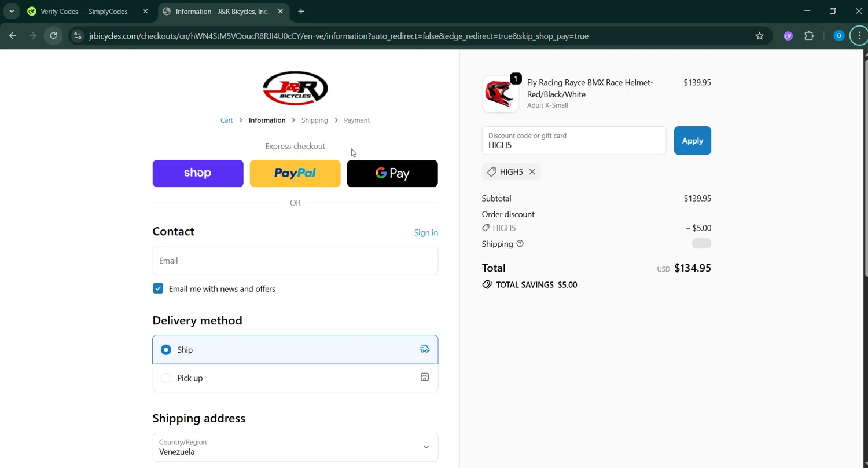
Task: Click the Fly Racing helmet thumbnail
Action: point(501,94)
